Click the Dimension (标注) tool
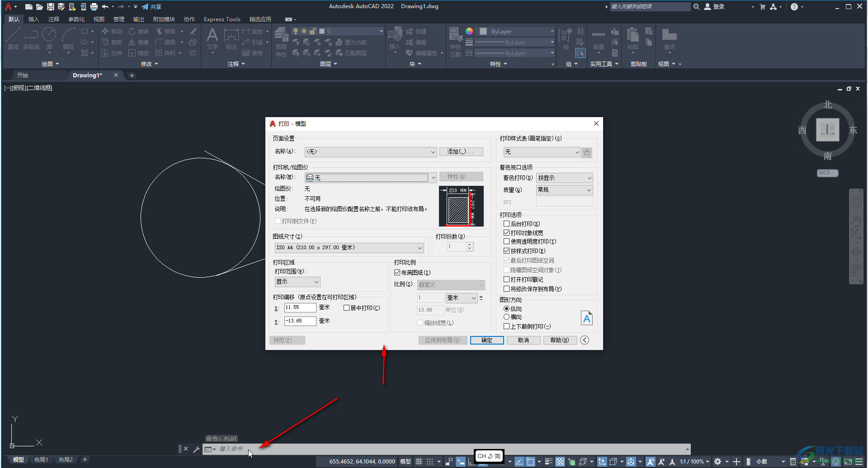Viewport: 868px width, 468px height. point(231,38)
